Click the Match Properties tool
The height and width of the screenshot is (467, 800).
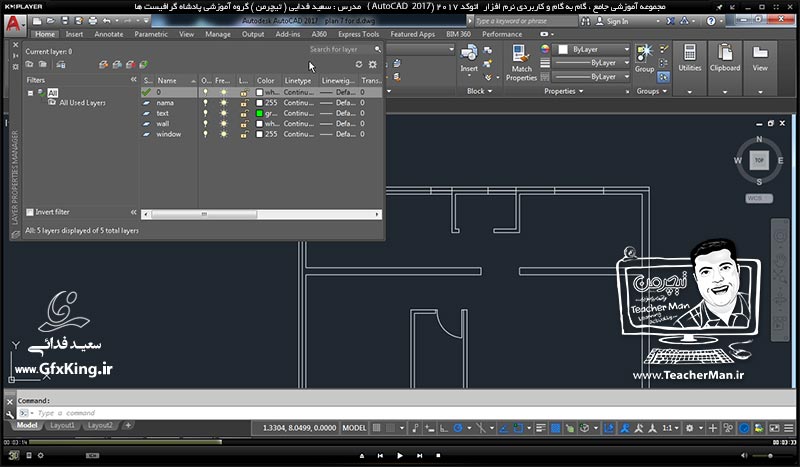(521, 63)
